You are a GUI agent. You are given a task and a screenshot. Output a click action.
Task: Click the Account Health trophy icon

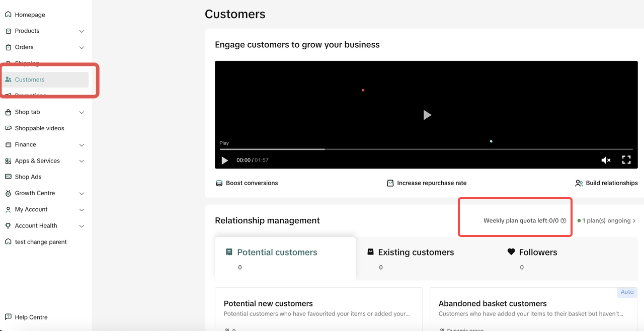point(8,226)
